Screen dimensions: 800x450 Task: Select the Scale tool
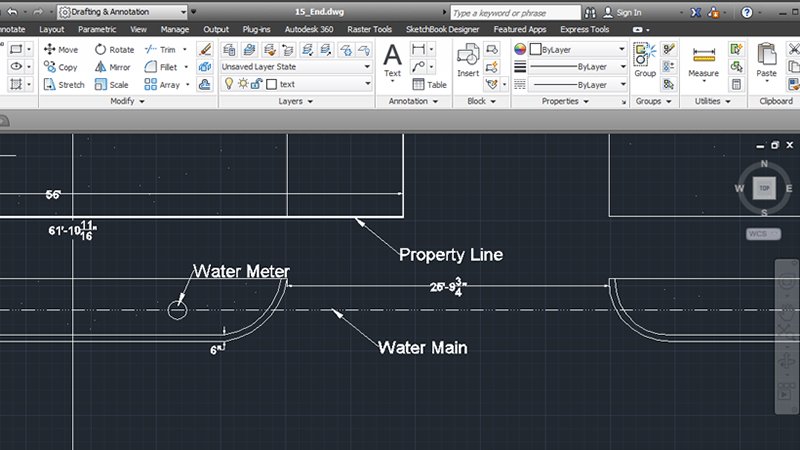(x=112, y=85)
